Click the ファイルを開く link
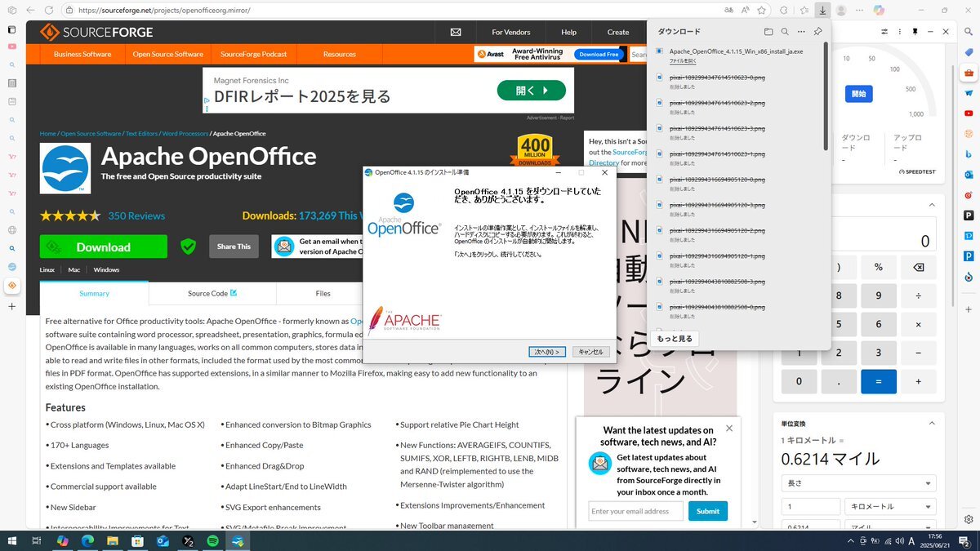980x551 pixels. coord(684,61)
